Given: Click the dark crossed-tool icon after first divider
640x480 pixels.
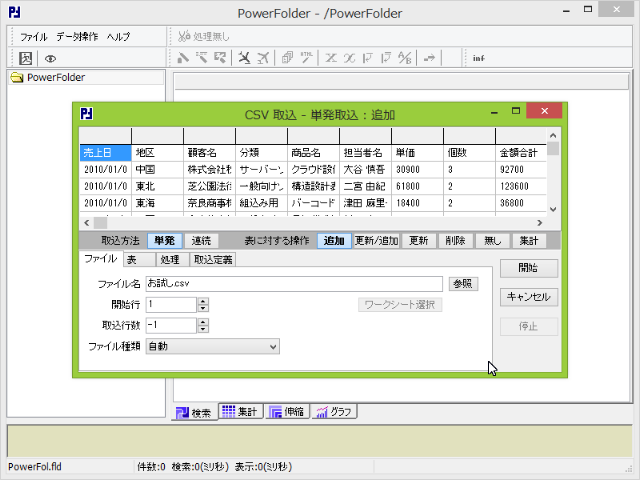Looking at the screenshot, I should [244, 58].
